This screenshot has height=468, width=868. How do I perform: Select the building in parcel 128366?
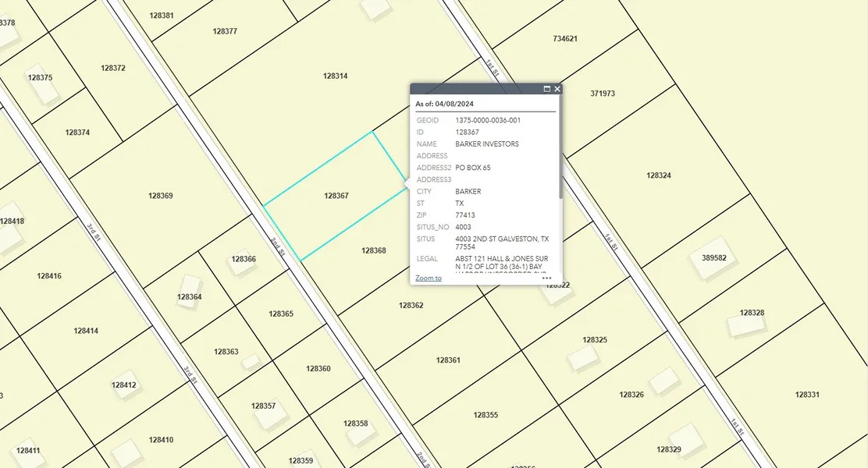(239, 264)
